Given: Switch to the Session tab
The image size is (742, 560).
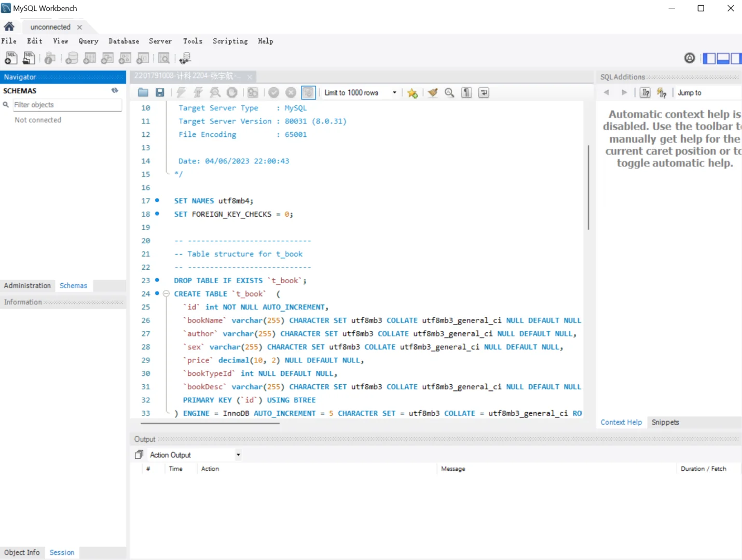Looking at the screenshot, I should (62, 553).
